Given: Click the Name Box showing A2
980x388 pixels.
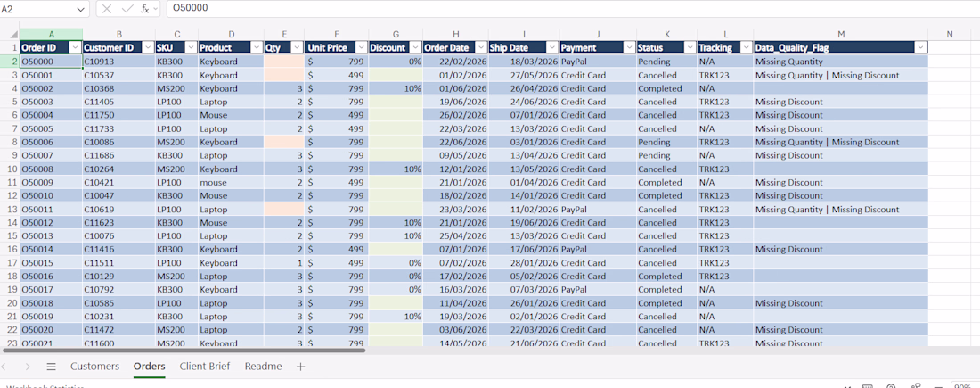Looking at the screenshot, I should click(x=37, y=9).
